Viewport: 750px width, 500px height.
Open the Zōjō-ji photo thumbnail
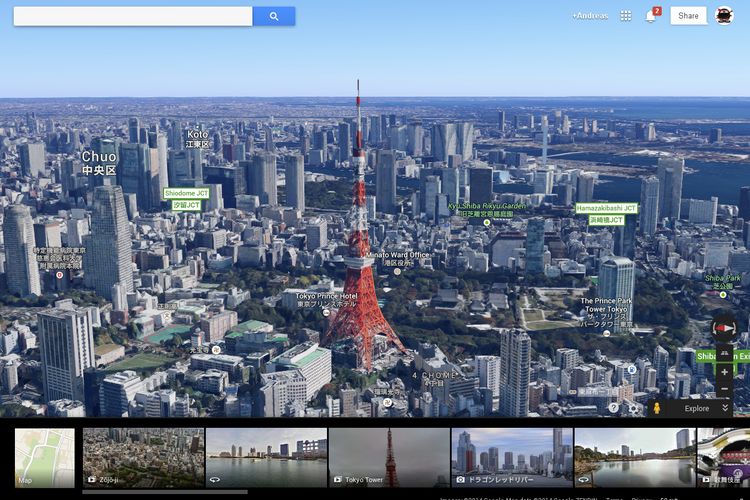pyautogui.click(x=143, y=458)
